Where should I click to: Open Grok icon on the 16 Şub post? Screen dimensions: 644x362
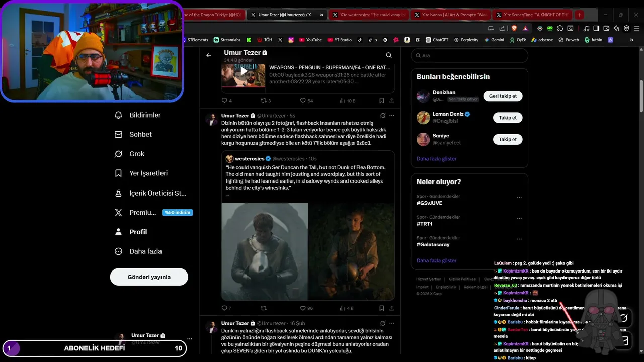383,323
